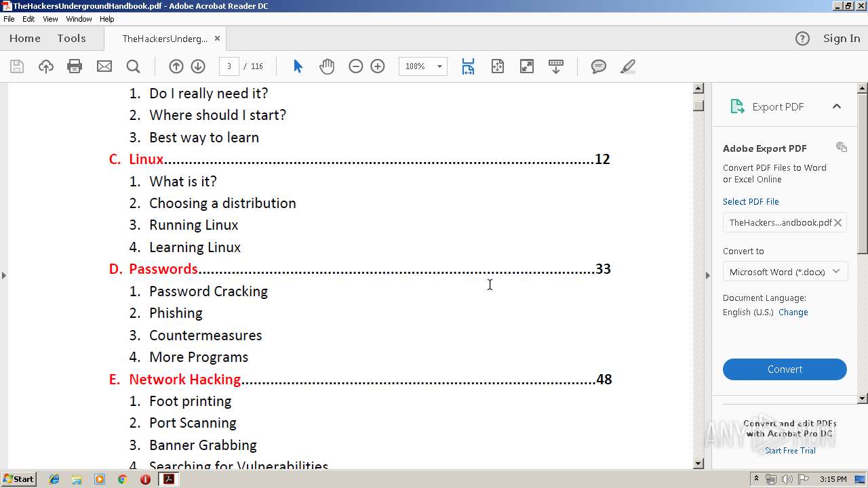The width and height of the screenshot is (868, 488).
Task: Send file by email envelope icon
Action: click(104, 66)
